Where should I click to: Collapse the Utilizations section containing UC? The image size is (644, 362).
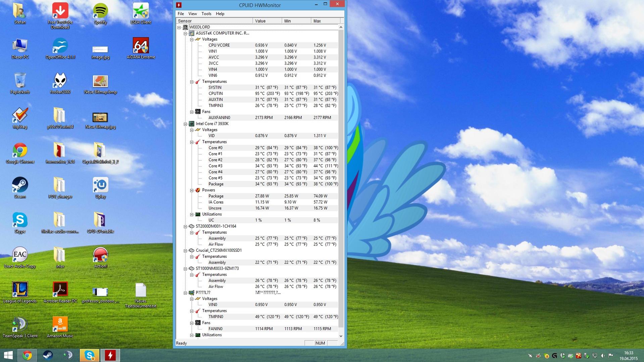[x=192, y=214]
